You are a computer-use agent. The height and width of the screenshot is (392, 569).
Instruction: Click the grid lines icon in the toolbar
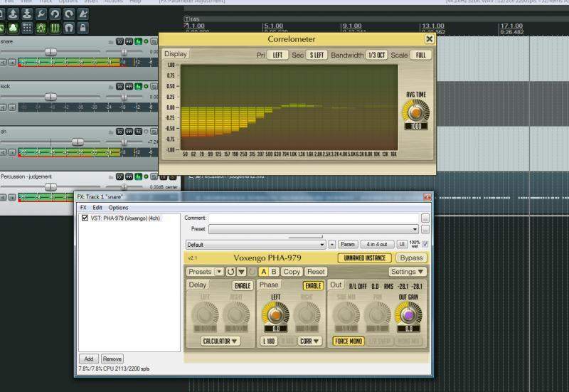27,28
